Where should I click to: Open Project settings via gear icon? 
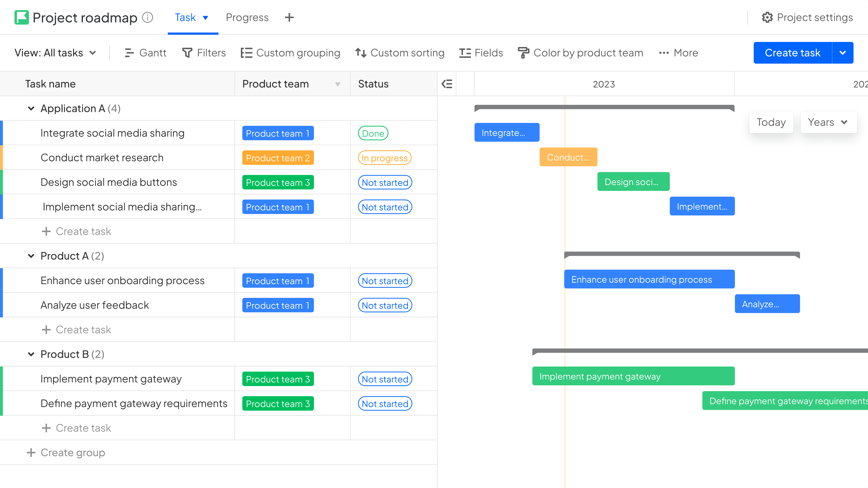click(x=767, y=18)
